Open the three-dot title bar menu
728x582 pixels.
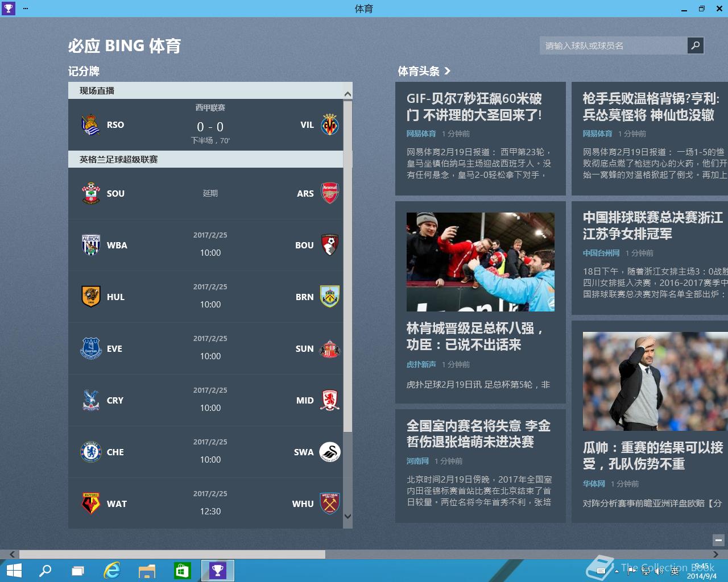26,9
